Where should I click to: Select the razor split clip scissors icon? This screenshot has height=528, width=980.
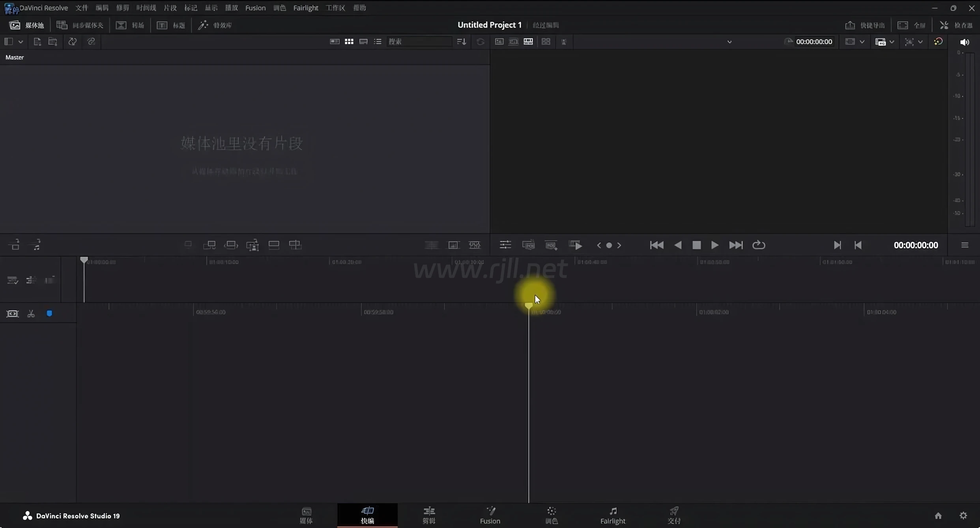(x=31, y=314)
